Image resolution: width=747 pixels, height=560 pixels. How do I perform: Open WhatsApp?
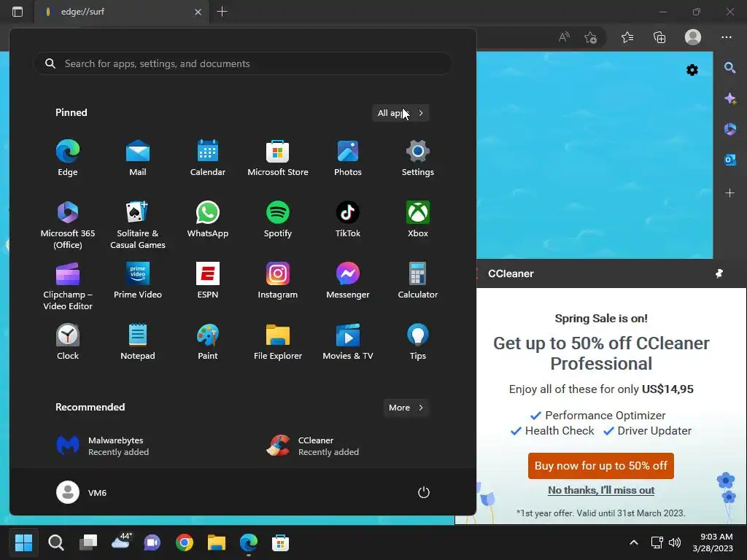[208, 219]
